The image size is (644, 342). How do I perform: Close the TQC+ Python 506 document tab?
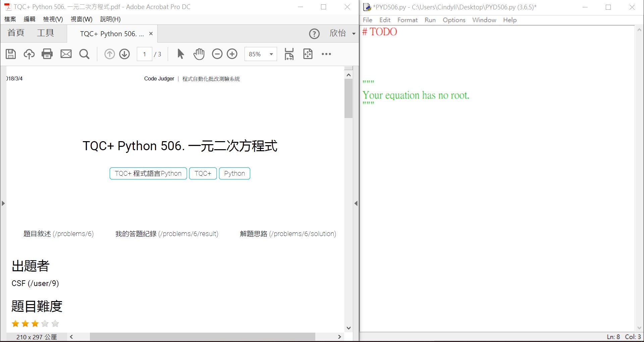tap(151, 34)
